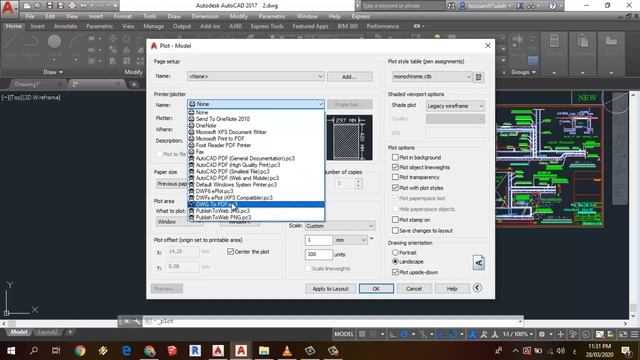This screenshot has height=360, width=640.
Task: Open volume control in the system tray
Action: (x=561, y=351)
